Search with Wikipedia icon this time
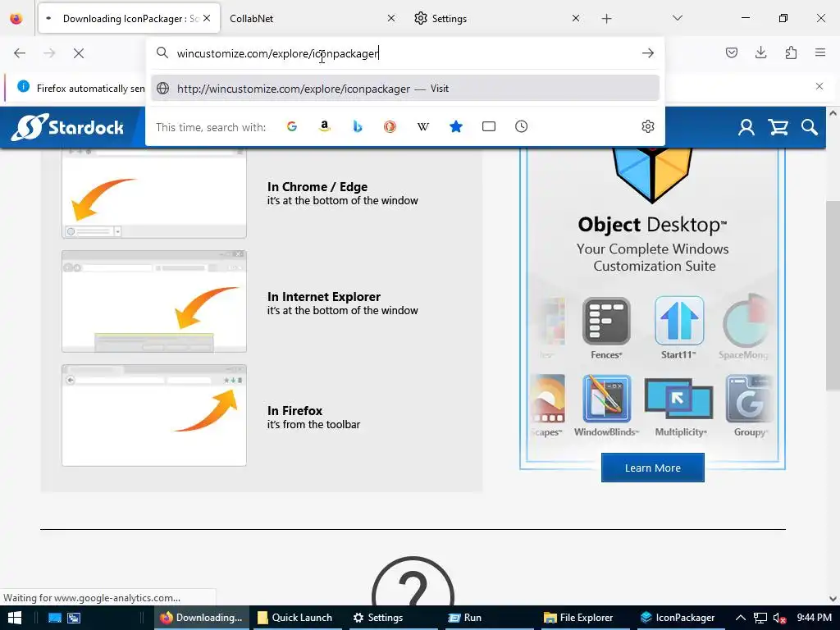The width and height of the screenshot is (840, 630). tap(422, 126)
